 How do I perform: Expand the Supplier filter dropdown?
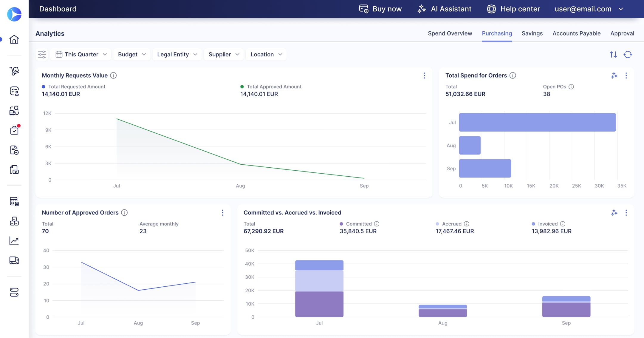(224, 54)
